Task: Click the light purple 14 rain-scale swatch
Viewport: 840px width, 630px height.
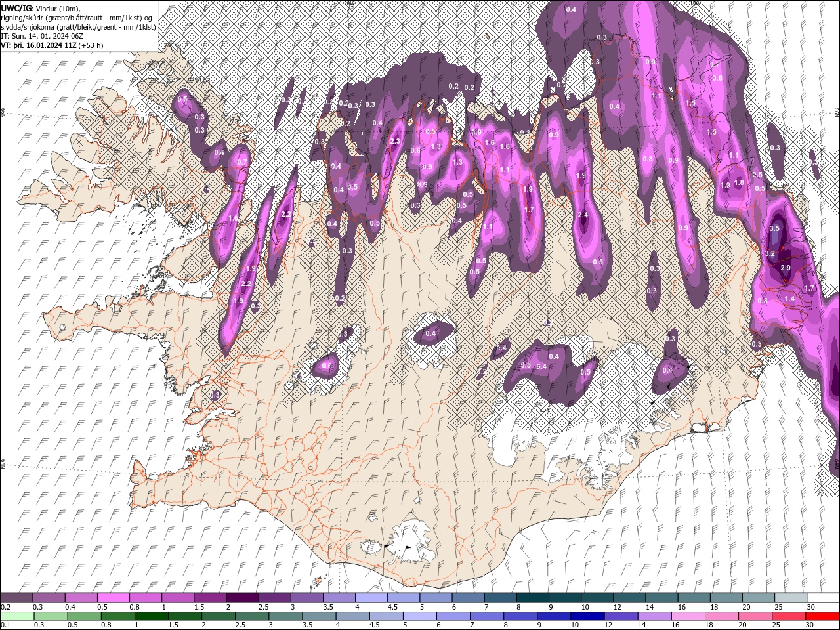Action: coord(655,616)
